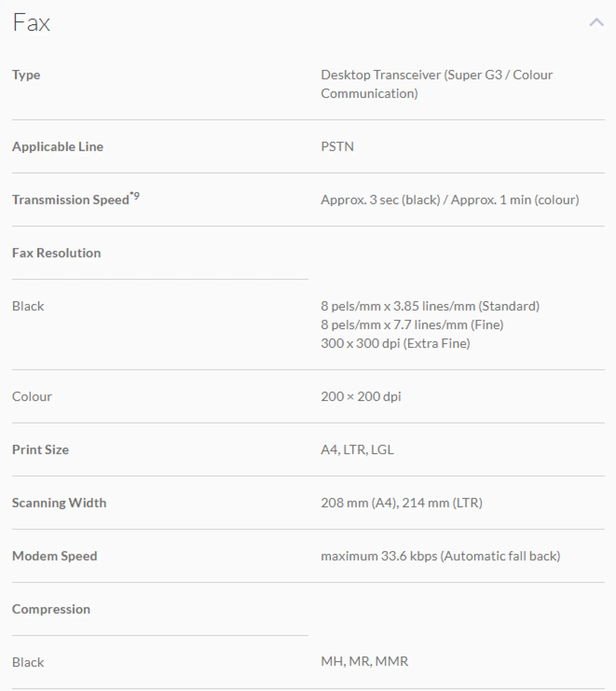Click the Fax Resolution subheading
Screen dimensions: 616x691
pyautogui.click(x=57, y=253)
